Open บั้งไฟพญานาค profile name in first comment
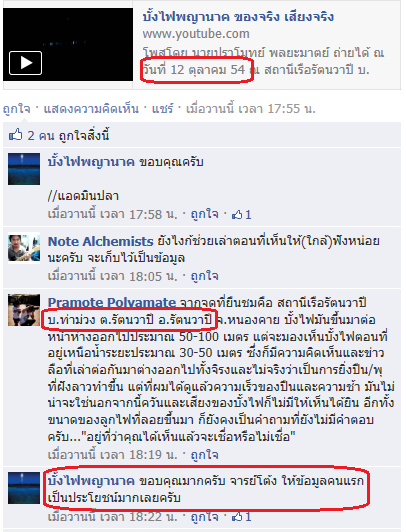This screenshot has height=532, width=406. point(91,162)
